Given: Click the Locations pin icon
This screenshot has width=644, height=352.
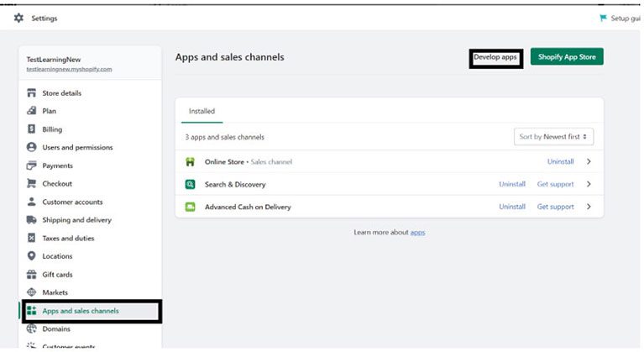Looking at the screenshot, I should coord(32,256).
